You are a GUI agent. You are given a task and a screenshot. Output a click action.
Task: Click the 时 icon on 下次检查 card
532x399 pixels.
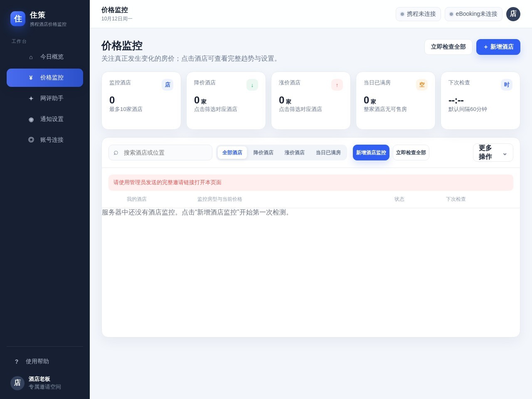click(x=507, y=85)
